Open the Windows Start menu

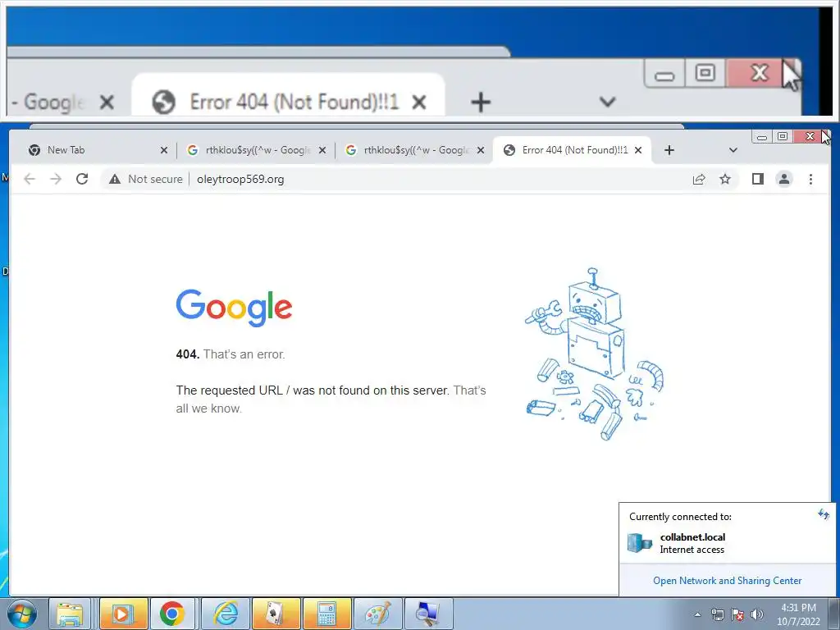tap(22, 614)
